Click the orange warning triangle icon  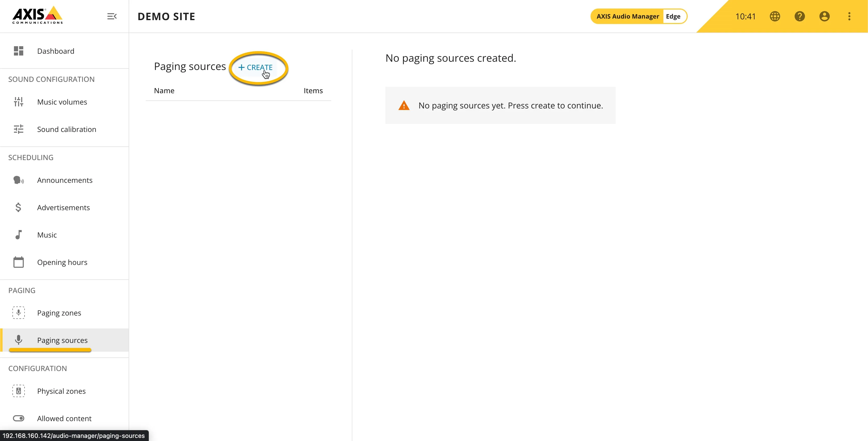click(x=404, y=105)
